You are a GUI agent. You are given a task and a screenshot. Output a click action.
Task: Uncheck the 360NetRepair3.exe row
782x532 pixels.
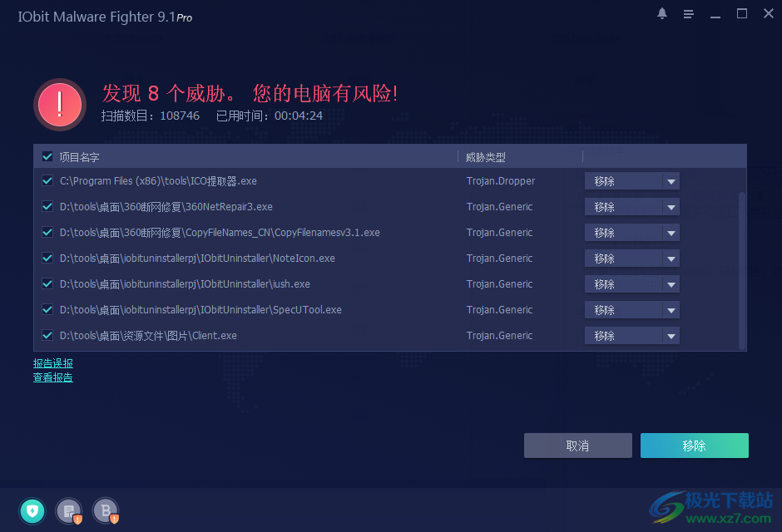pyautogui.click(x=47, y=207)
